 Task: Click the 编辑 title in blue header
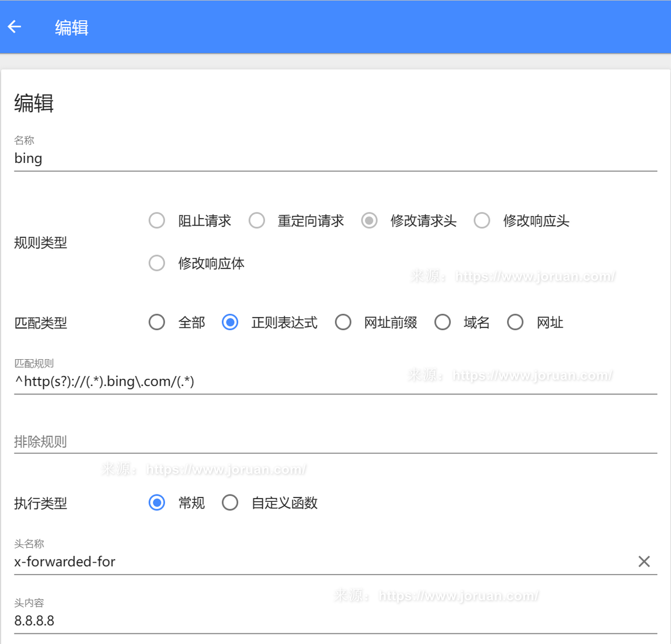point(72,27)
